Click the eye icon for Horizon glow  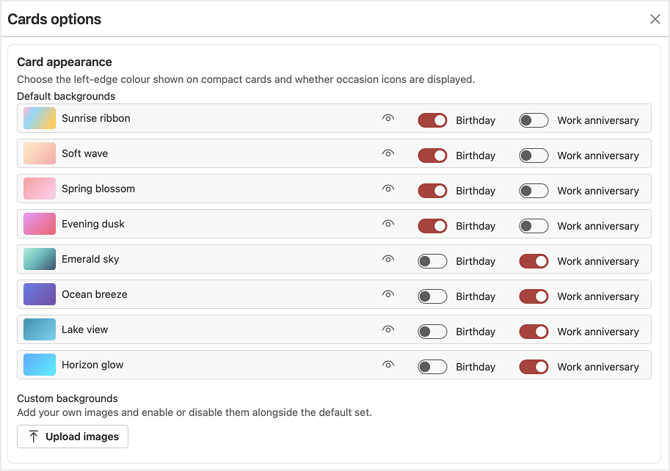click(388, 365)
